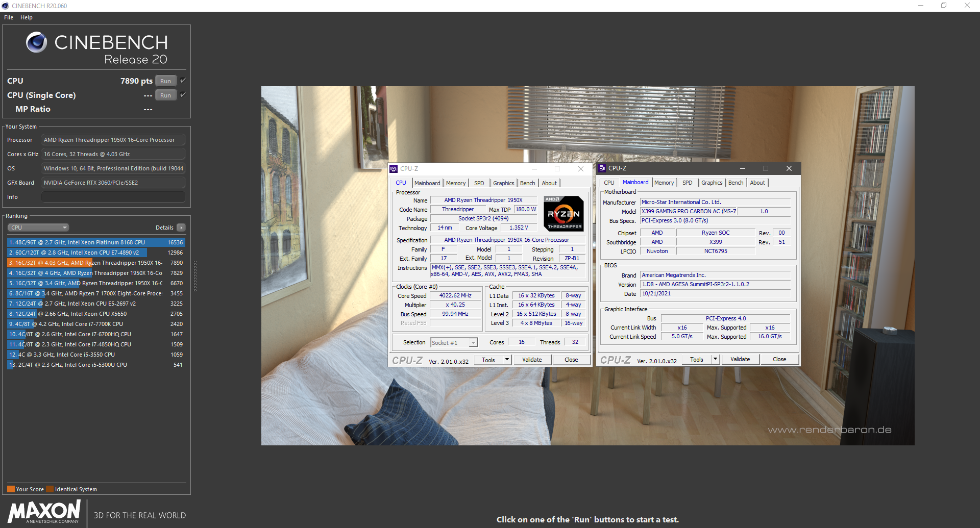Image resolution: width=980 pixels, height=528 pixels.
Task: Select ranking entry Core i7-7700K CPU
Action: (96, 324)
